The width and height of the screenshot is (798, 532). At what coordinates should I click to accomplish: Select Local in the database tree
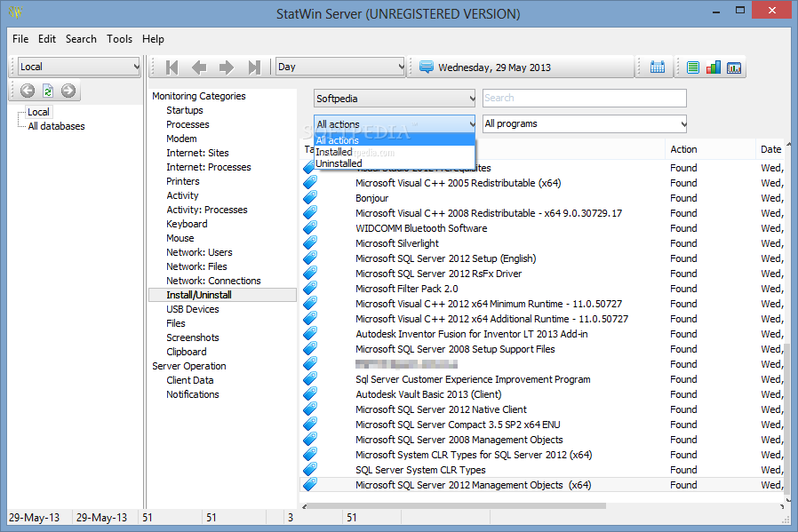tap(38, 112)
